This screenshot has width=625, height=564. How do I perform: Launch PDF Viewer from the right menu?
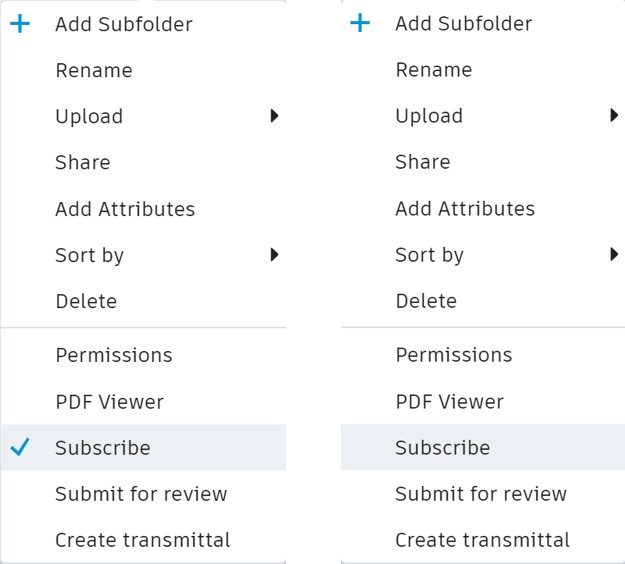coord(449,401)
